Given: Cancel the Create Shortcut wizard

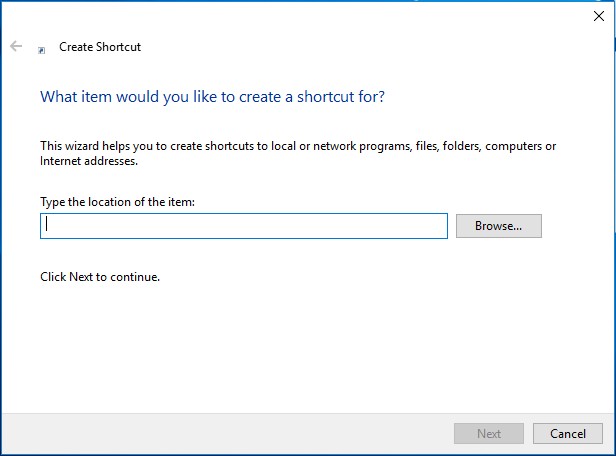Looking at the screenshot, I should tap(568, 433).
